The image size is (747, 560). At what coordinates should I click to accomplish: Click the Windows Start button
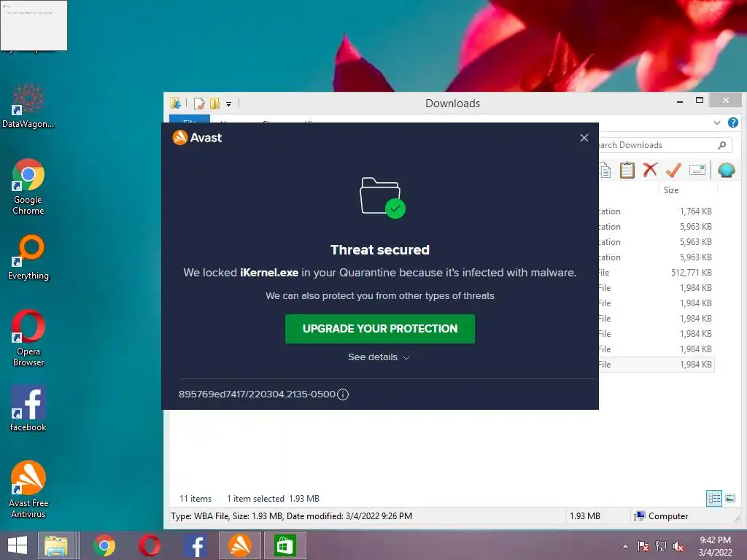point(18,545)
